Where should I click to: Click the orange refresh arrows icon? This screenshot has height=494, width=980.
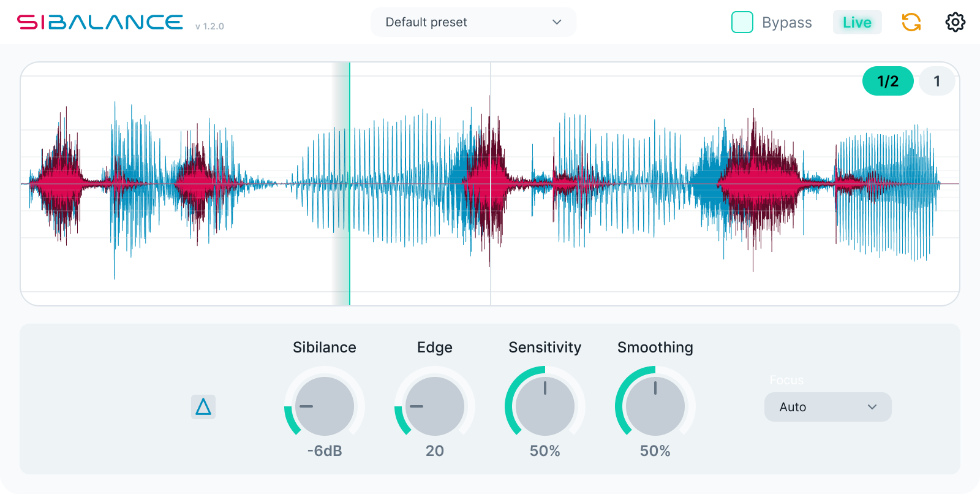[911, 22]
